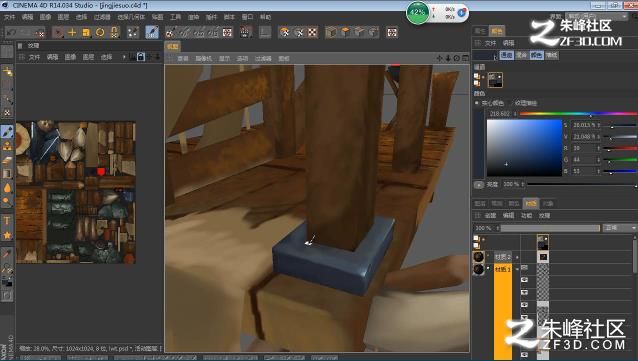The width and height of the screenshot is (638, 361).
Task: Select the Eraser tool in left palette
Action: (7, 161)
